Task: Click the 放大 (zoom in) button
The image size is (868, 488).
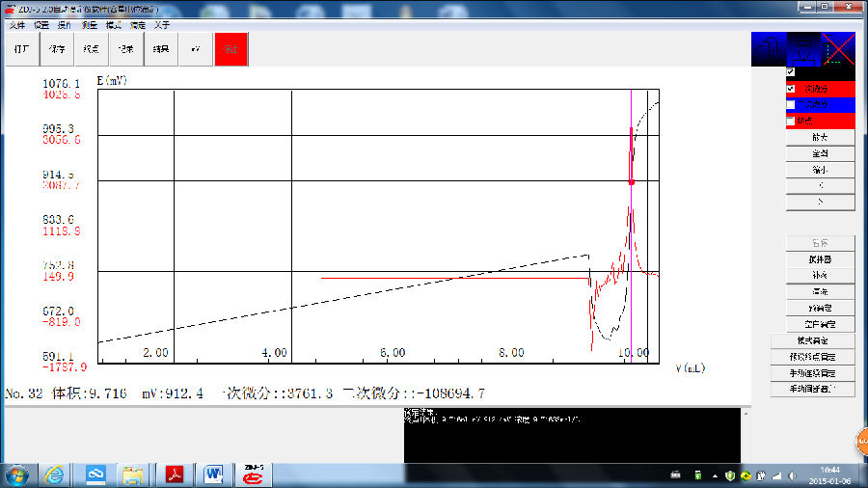Action: pyautogui.click(x=819, y=137)
